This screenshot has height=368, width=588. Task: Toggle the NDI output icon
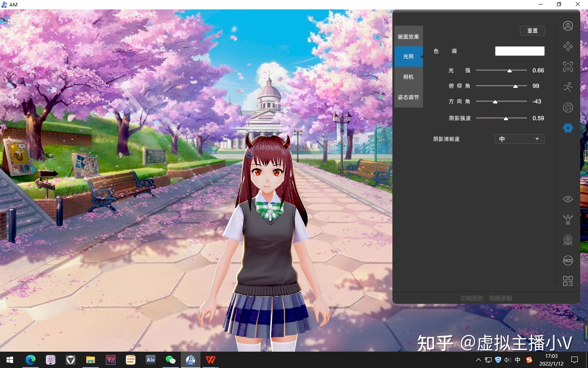pos(568,260)
